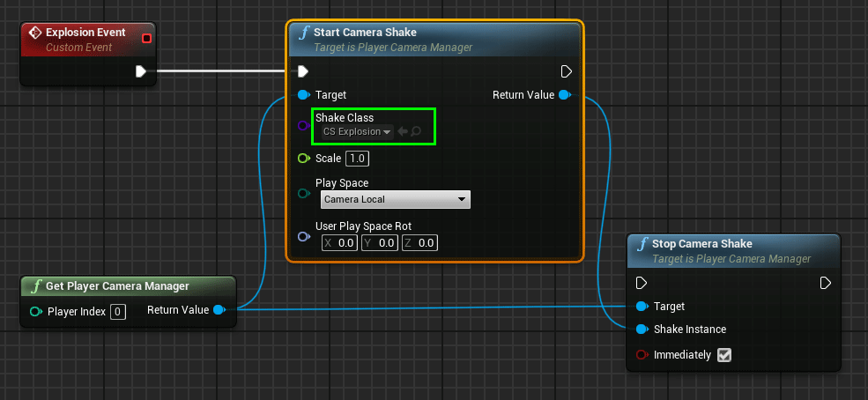Select the Stop Camera Shake node title

701,244
